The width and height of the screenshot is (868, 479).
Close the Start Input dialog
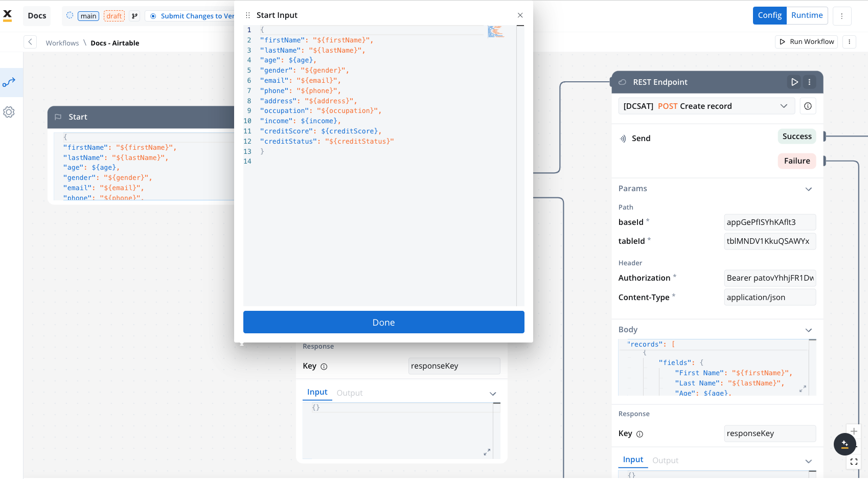pos(520,15)
